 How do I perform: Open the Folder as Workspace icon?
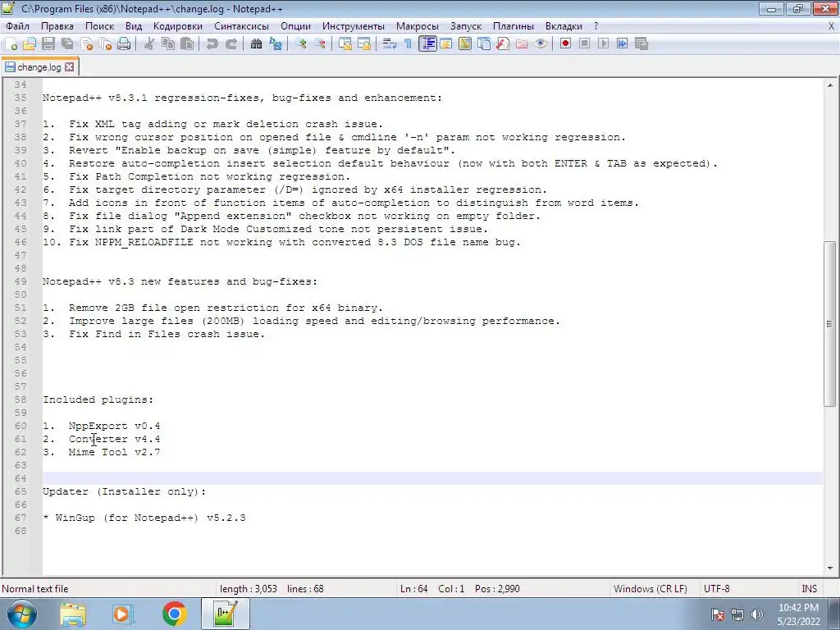[521, 44]
